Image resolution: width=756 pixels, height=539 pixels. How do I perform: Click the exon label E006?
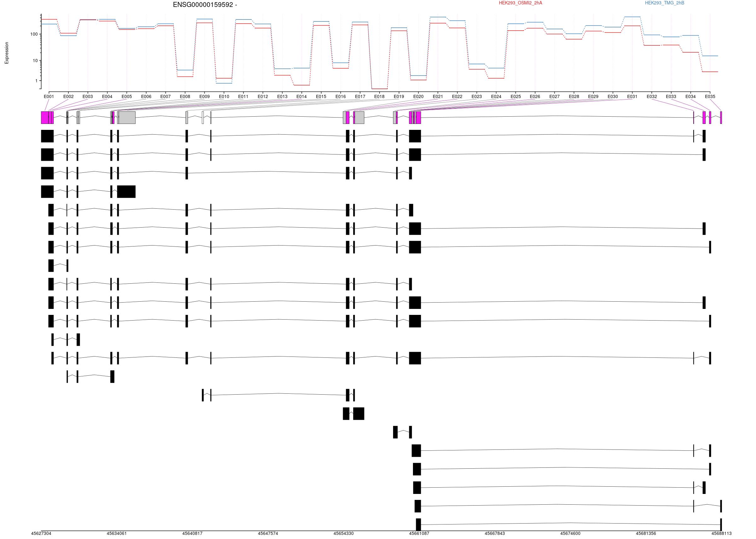coord(146,96)
